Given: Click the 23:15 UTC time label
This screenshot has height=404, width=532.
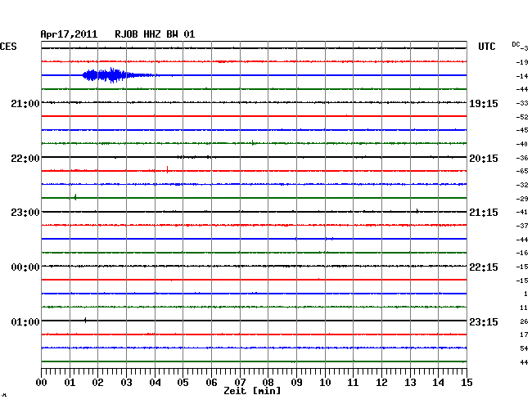Looking at the screenshot, I should point(484,321).
